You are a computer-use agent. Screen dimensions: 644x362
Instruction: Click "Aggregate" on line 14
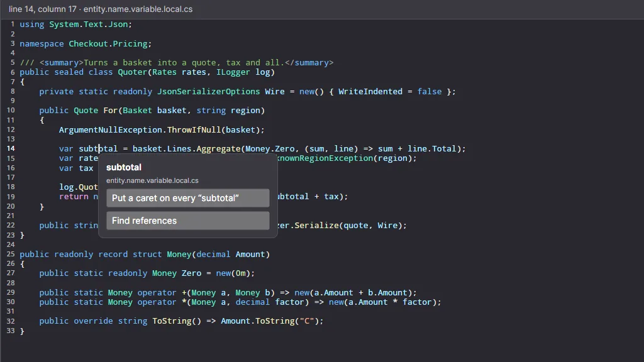click(x=218, y=148)
